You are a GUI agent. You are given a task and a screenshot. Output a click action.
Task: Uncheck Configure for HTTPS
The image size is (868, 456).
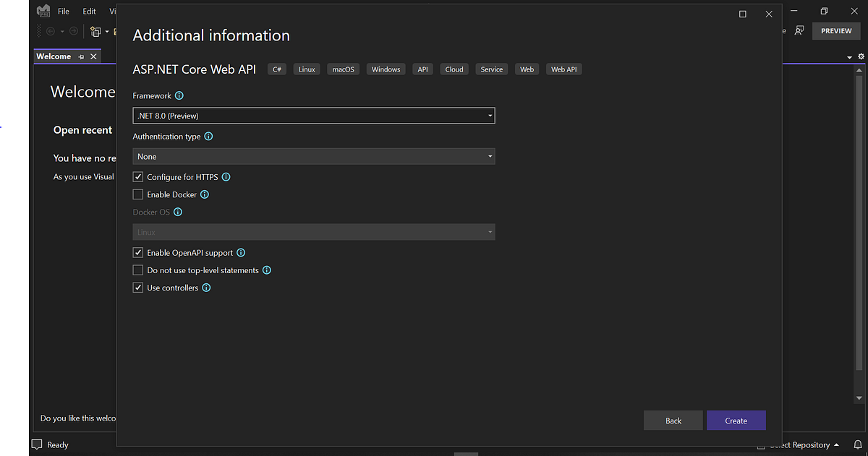tap(137, 176)
